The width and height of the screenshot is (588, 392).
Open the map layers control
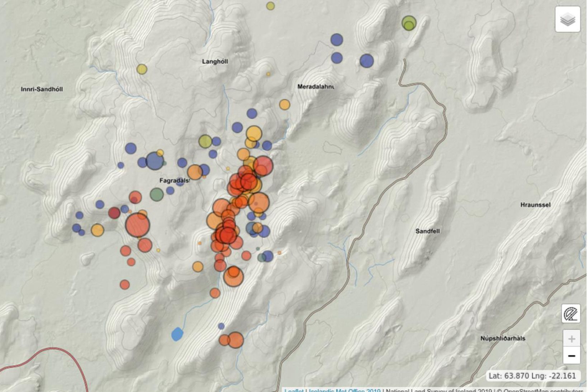point(568,19)
